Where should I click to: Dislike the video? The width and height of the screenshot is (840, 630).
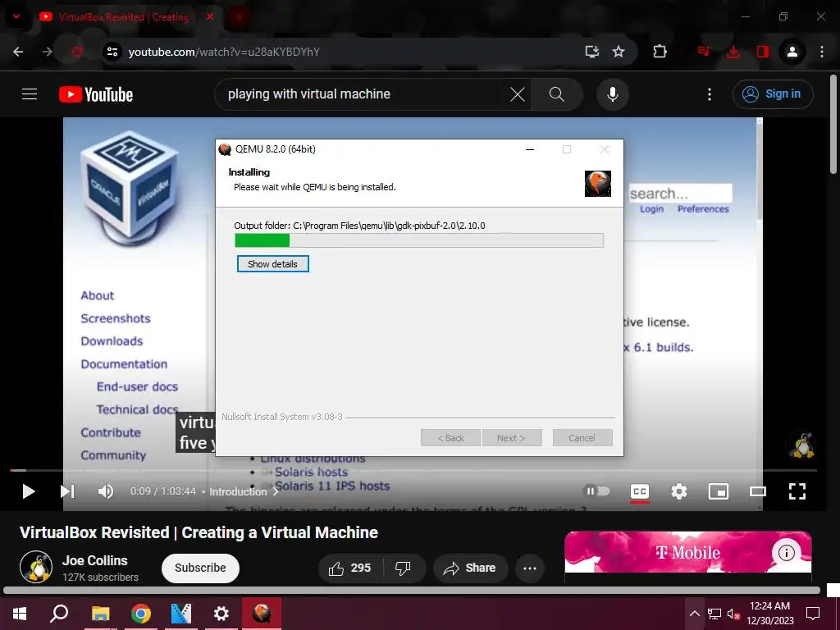click(x=403, y=568)
